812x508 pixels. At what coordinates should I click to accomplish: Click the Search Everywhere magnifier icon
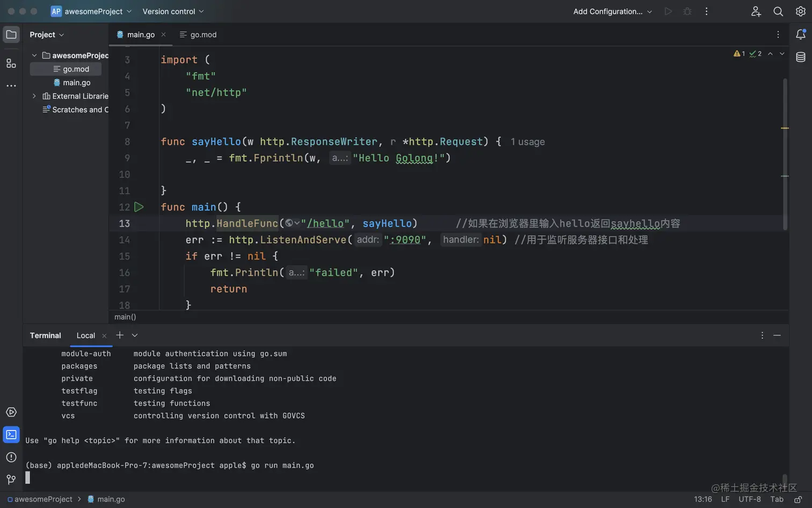[778, 11]
